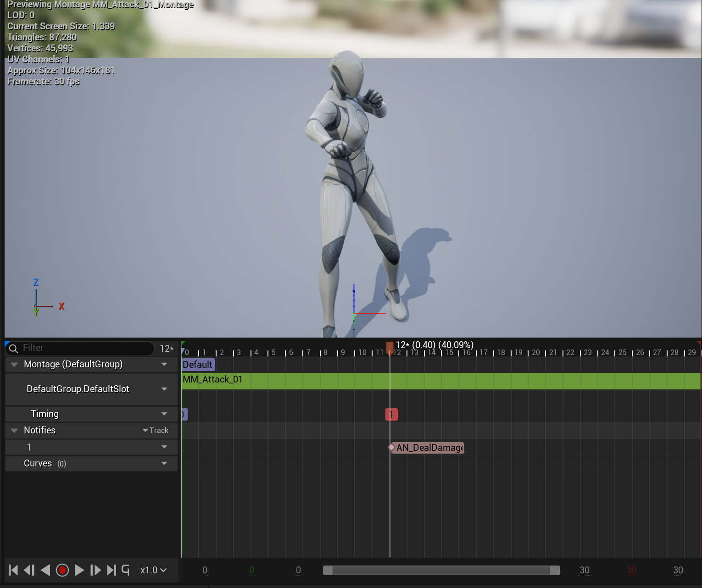Click the first white range start value 0
Viewport: 702px width, 588px height.
coord(205,570)
